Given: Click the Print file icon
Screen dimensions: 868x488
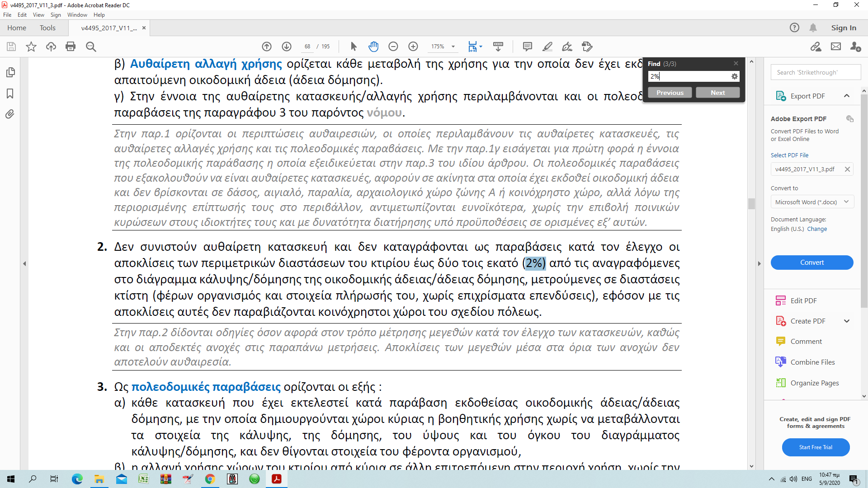Looking at the screenshot, I should pyautogui.click(x=71, y=47).
